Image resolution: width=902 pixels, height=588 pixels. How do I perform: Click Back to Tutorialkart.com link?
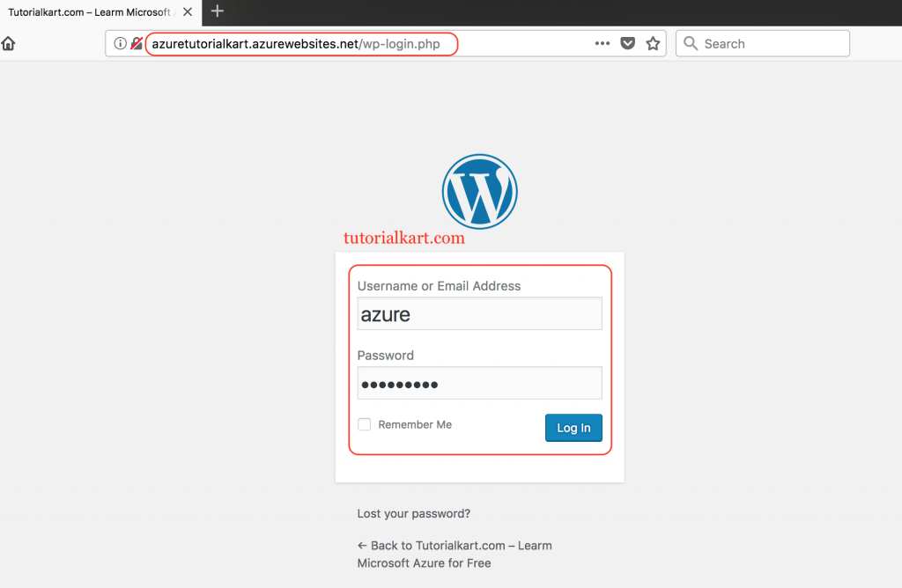(x=455, y=545)
